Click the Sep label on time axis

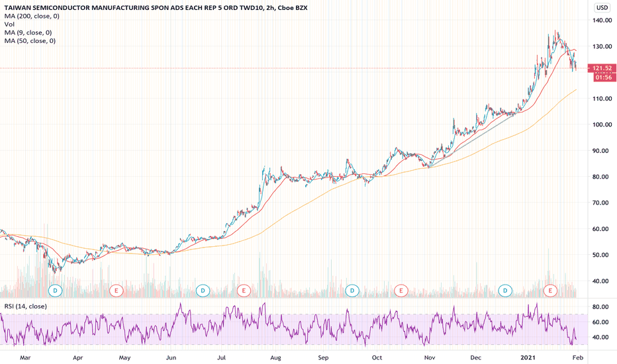tap(323, 357)
